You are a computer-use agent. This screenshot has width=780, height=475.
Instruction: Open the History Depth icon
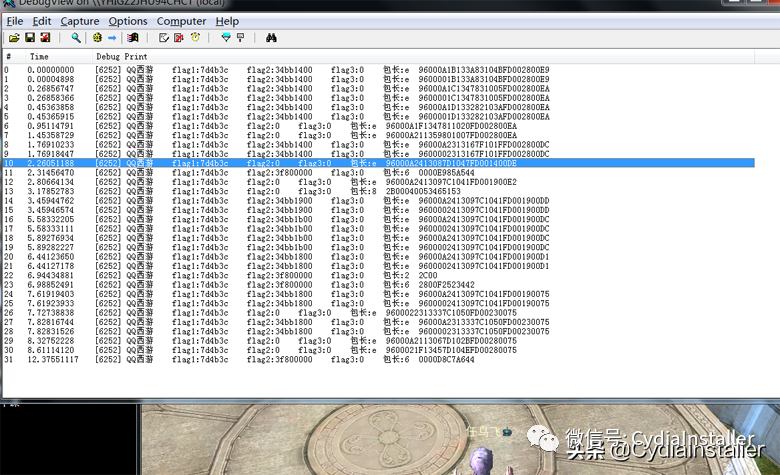(x=241, y=38)
